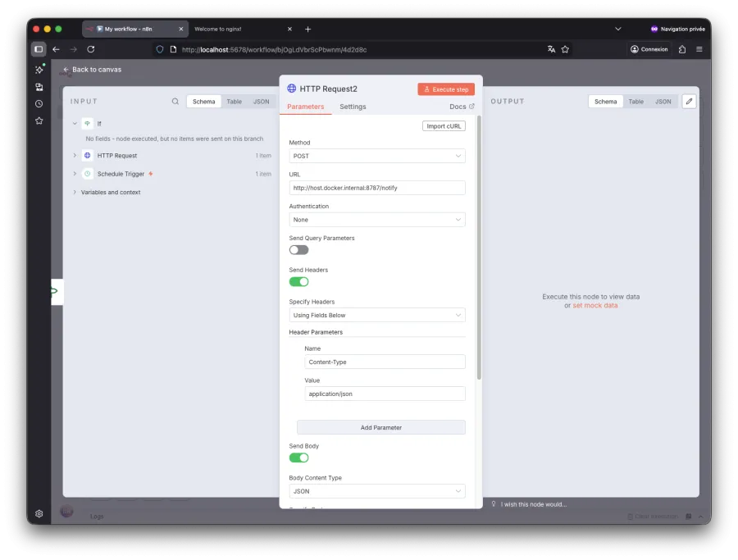Click the Back to canvas arrow
738x560 pixels.
(66, 70)
